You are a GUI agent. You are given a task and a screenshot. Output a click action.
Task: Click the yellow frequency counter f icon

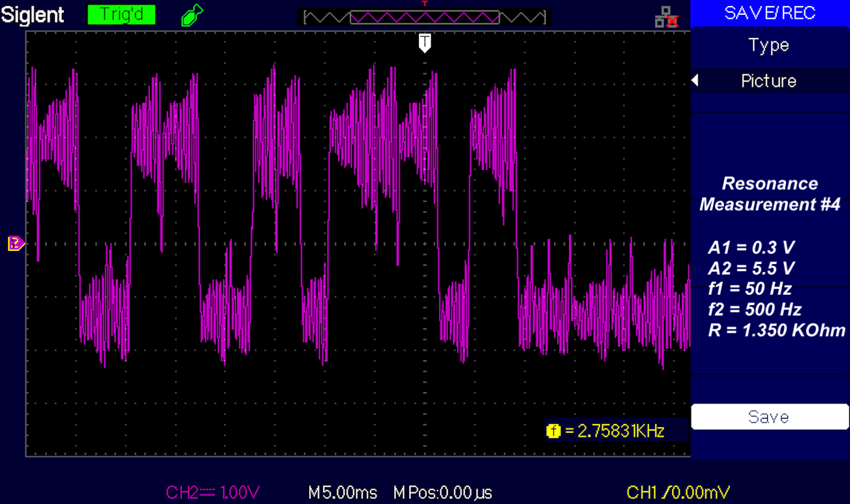554,430
